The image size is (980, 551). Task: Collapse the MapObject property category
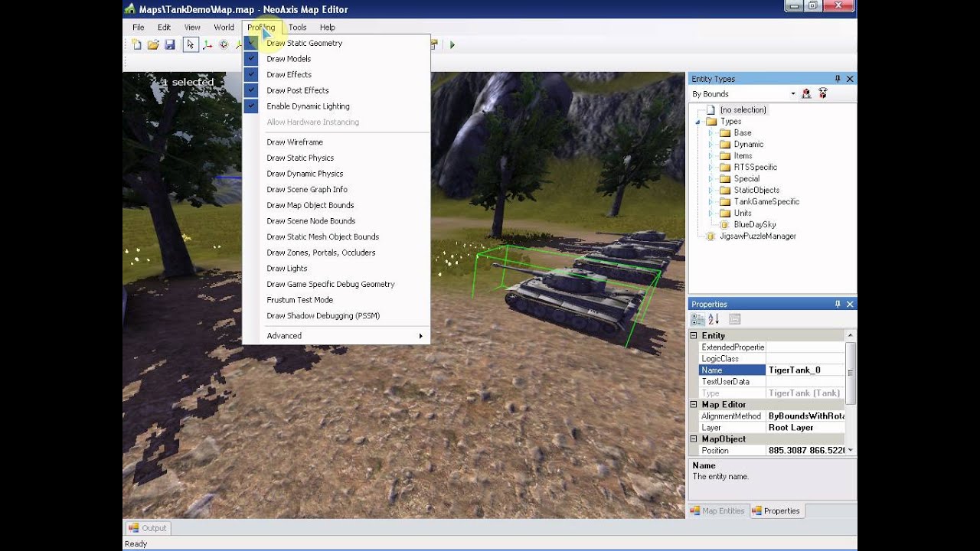pos(694,439)
